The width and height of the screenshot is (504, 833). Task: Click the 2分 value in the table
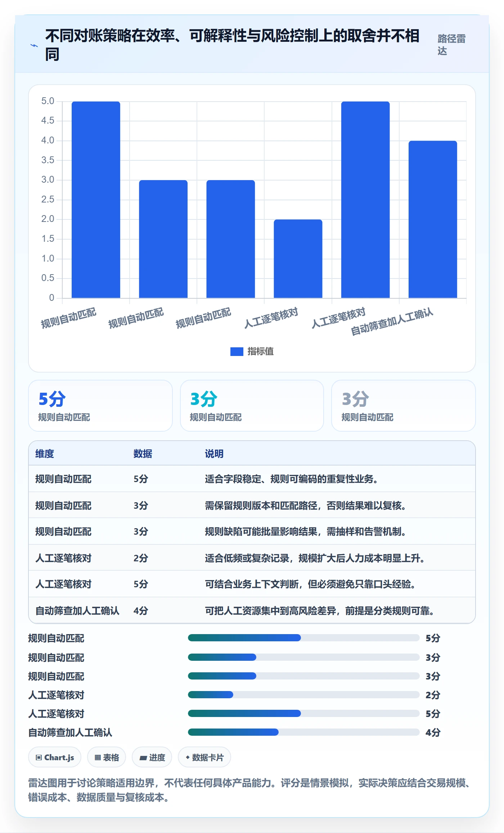pyautogui.click(x=141, y=558)
